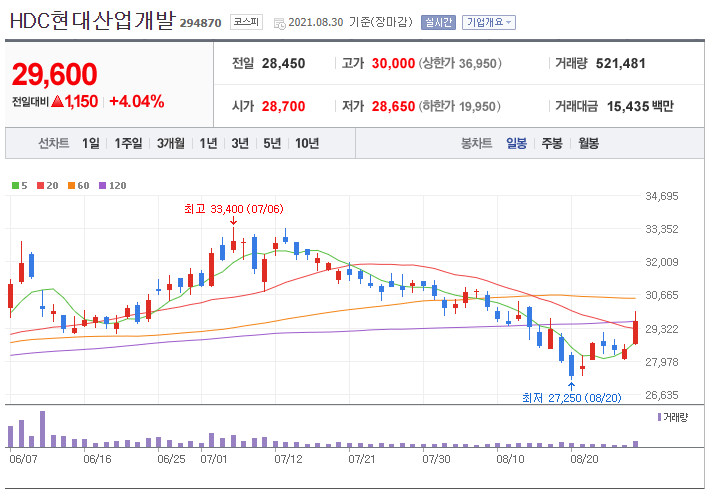
Task: Click the orange 60-day moving average swatch
Action: (71, 186)
